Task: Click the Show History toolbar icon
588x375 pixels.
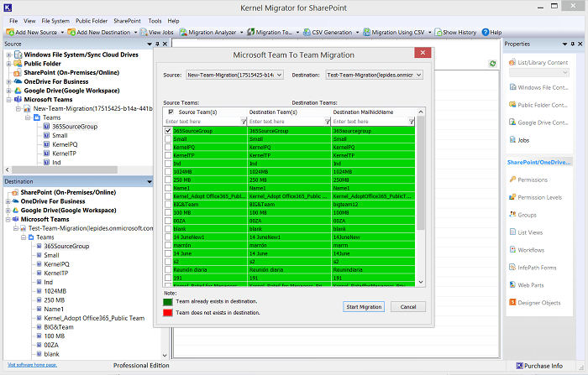Action: pos(438,32)
